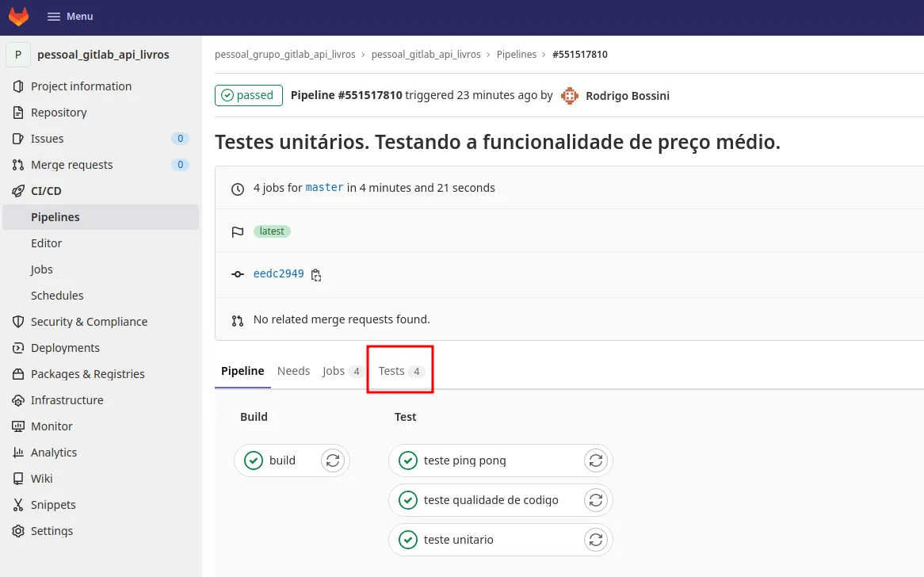Screen dimensions: 924x577
Task: Open teste qualidade de codigo job
Action: point(491,500)
